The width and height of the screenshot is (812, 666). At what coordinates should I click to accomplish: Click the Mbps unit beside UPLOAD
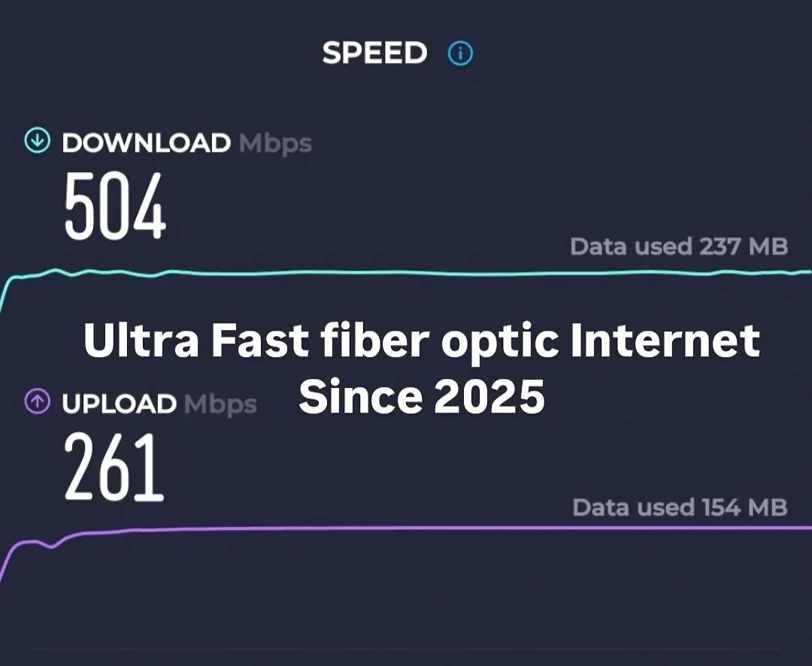point(220,405)
